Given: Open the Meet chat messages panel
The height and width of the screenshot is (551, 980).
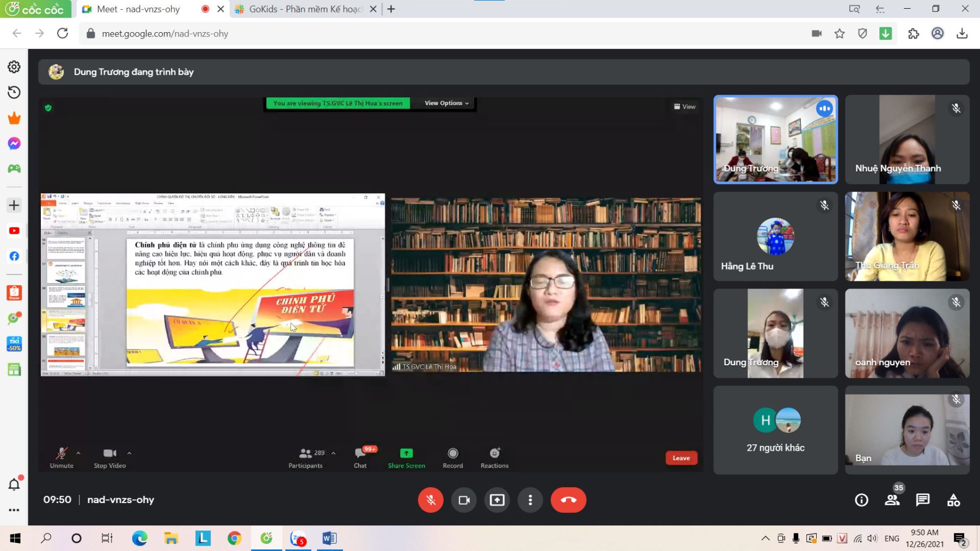Looking at the screenshot, I should (923, 500).
